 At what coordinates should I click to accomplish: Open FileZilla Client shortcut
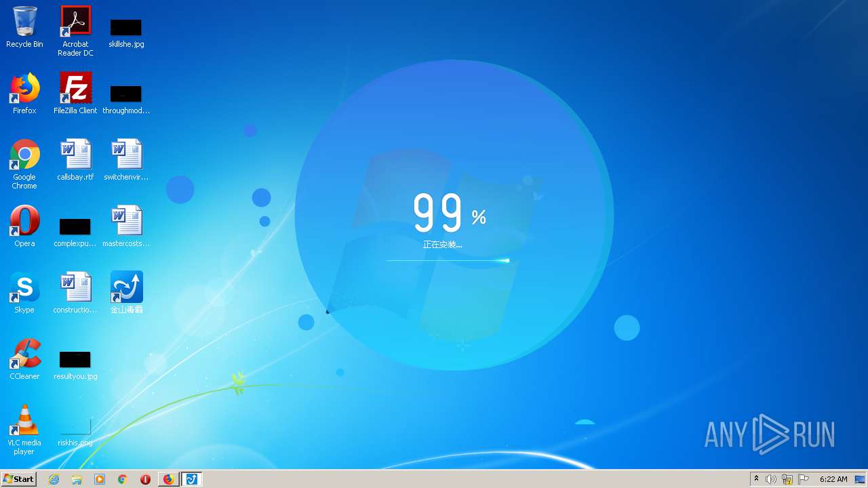pos(75,94)
